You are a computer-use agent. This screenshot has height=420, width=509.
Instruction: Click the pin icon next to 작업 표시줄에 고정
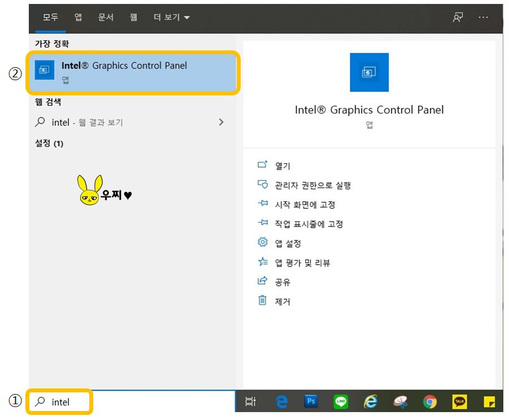[263, 222]
